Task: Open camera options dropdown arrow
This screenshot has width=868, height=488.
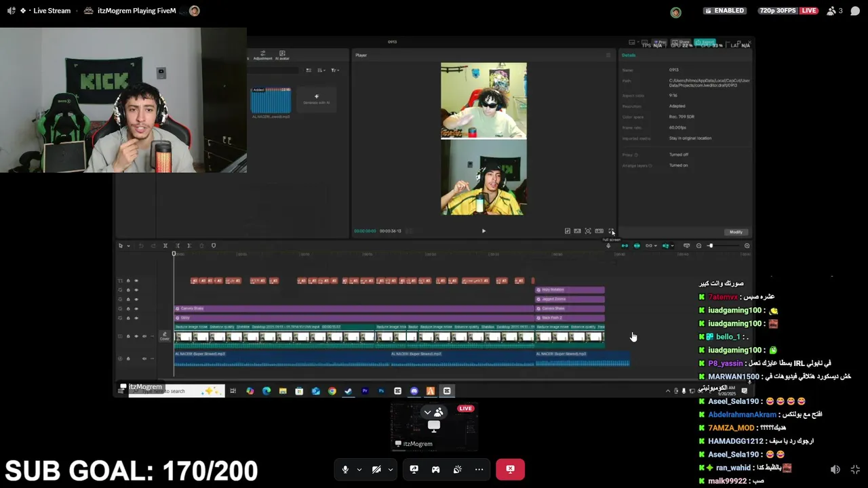Action: 390,470
